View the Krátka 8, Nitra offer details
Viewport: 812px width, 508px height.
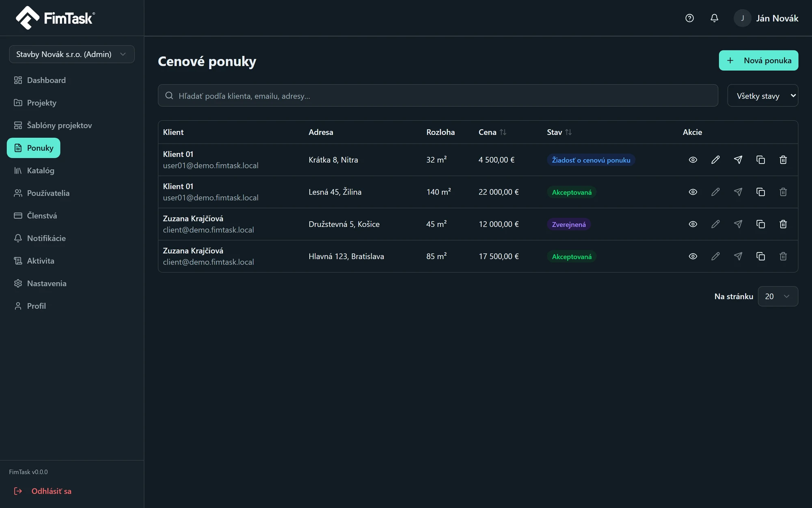click(693, 160)
